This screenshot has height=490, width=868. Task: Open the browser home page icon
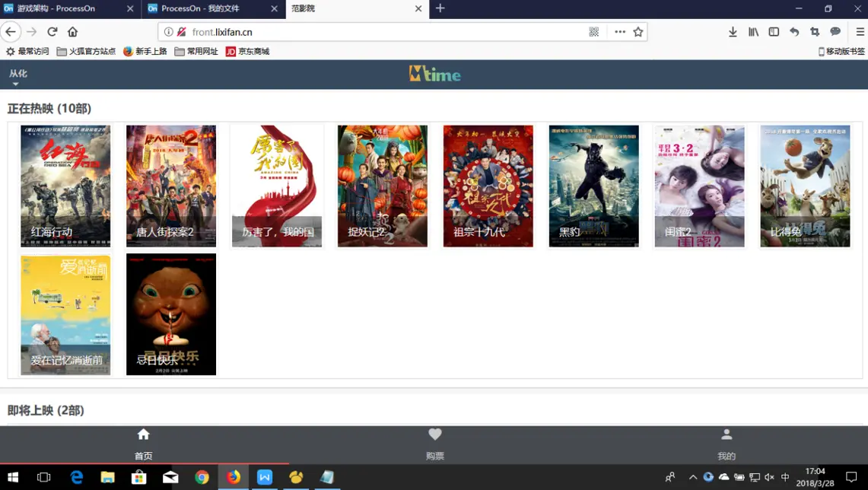72,31
